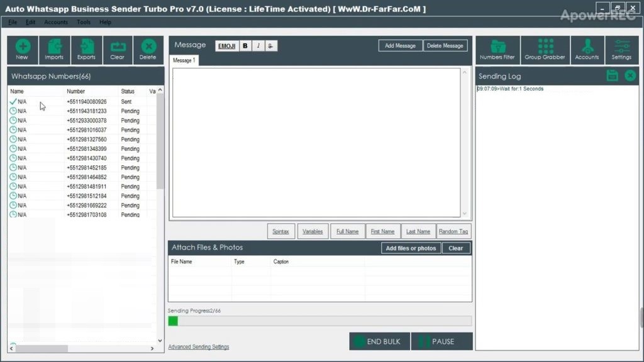
Task: Clear the numbers list with Clear icon
Action: click(x=118, y=50)
